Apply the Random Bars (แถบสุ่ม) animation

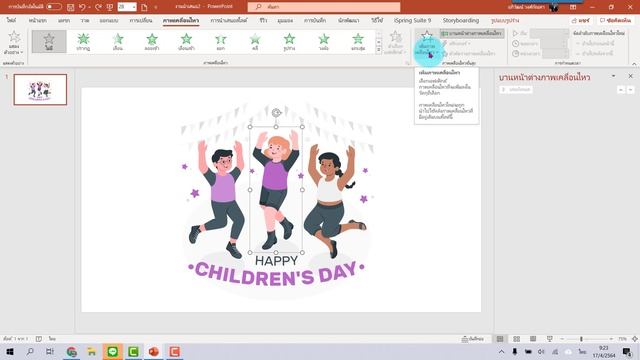coord(358,42)
